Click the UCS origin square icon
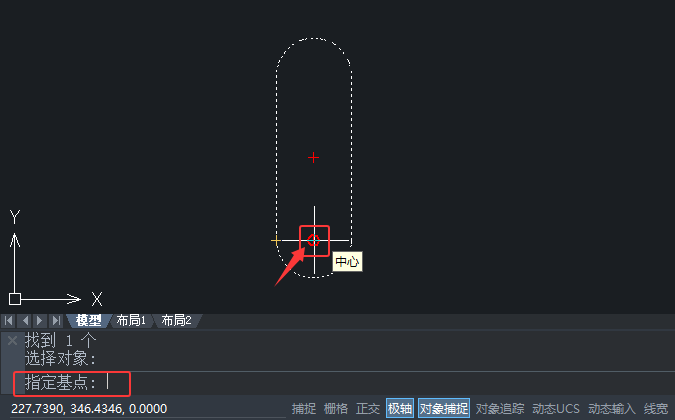 (x=15, y=299)
